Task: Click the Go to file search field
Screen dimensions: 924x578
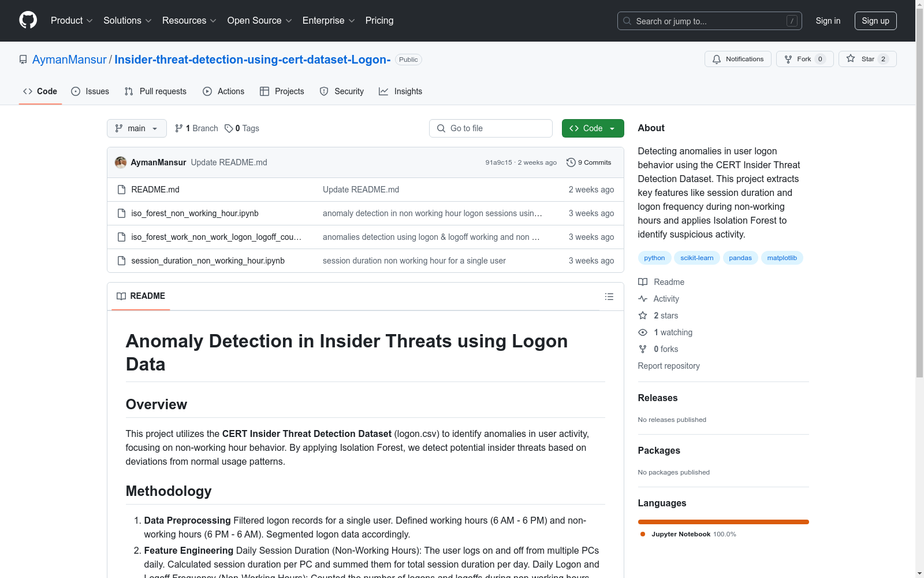Action: tap(491, 128)
